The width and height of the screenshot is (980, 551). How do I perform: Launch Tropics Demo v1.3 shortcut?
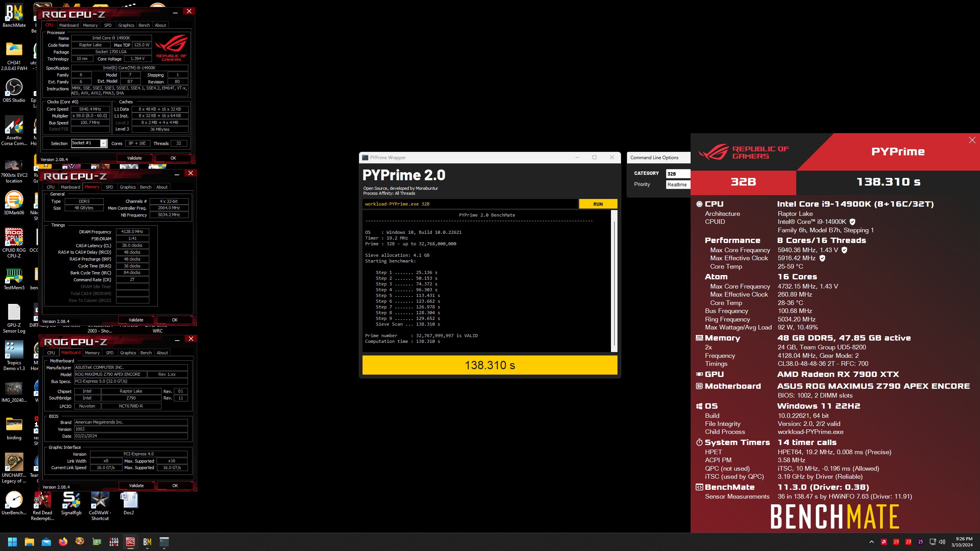[14, 356]
